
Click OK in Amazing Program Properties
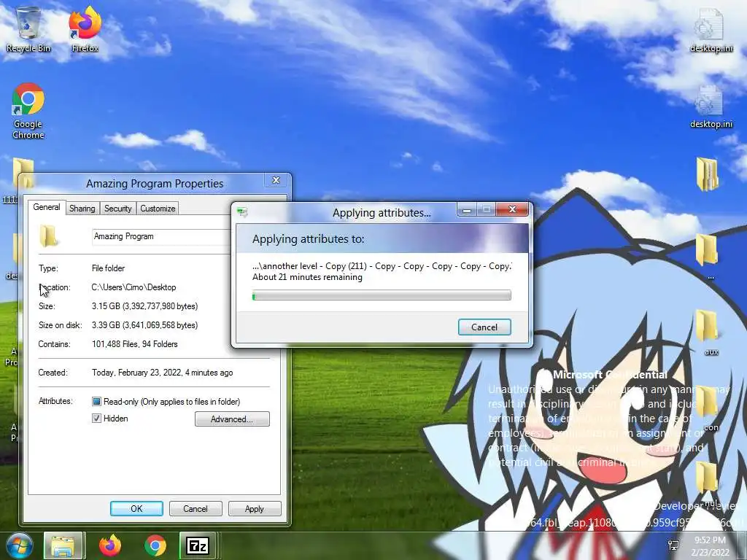pyautogui.click(x=136, y=508)
